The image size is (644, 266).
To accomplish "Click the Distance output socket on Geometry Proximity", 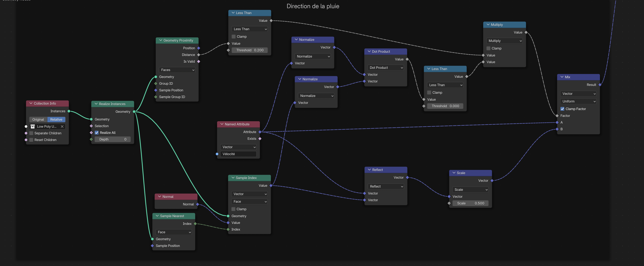I will (x=199, y=55).
